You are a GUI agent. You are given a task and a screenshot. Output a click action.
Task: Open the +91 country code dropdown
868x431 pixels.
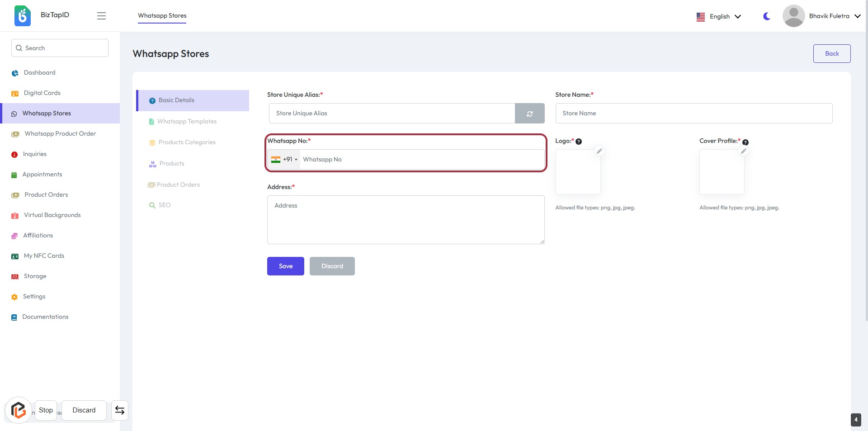[284, 160]
